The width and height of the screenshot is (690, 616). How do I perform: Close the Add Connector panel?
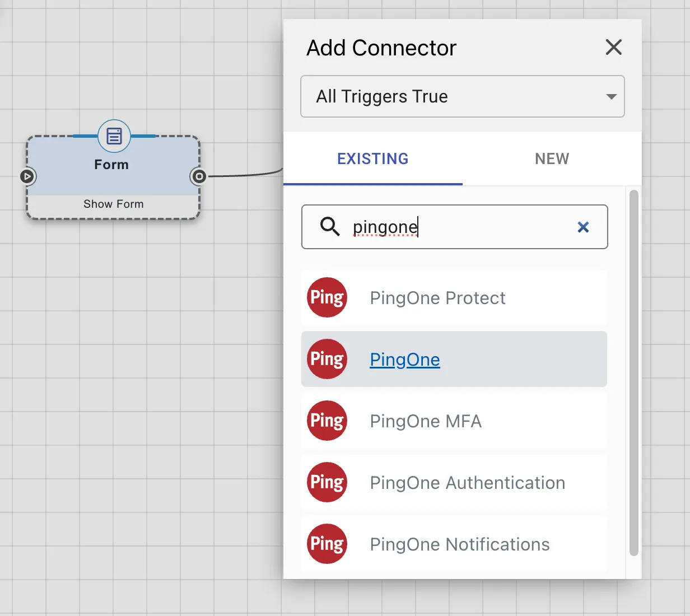pyautogui.click(x=614, y=48)
